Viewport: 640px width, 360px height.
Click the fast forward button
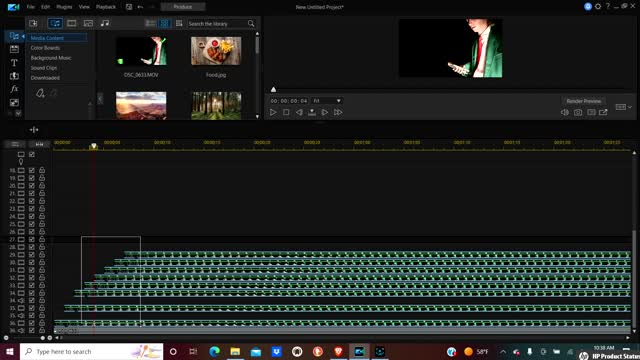[338, 112]
